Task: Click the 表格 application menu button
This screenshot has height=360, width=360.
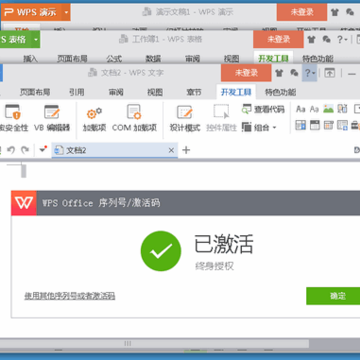Action: click(16, 39)
